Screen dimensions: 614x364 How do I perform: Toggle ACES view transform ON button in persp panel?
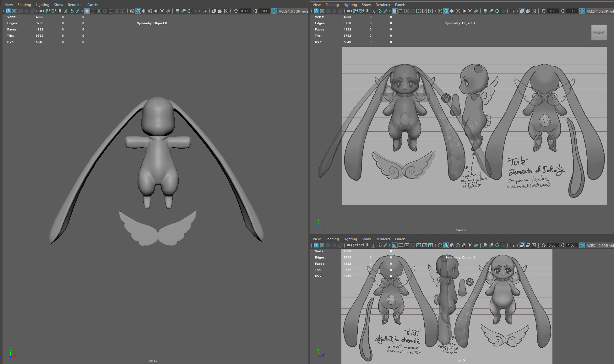coord(274,11)
